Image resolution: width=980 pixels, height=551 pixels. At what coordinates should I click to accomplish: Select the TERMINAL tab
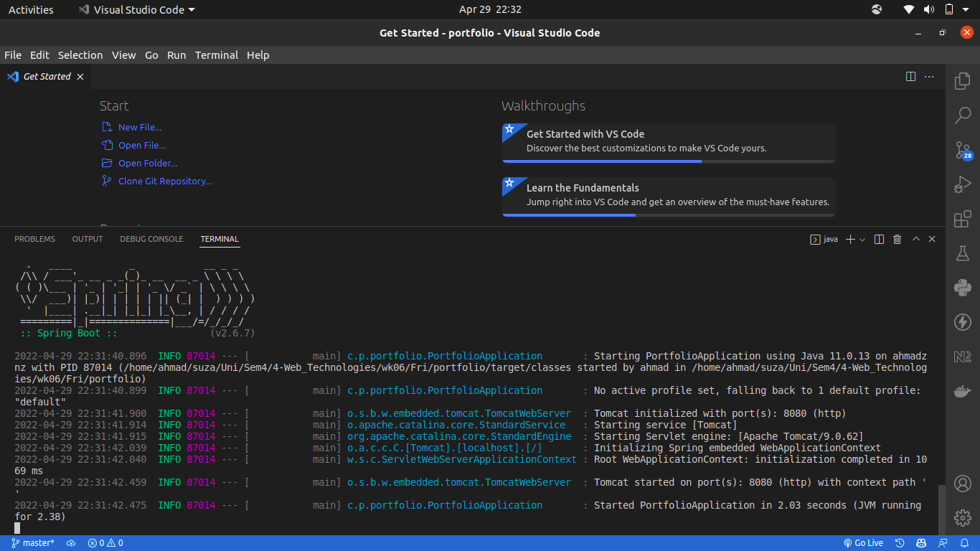tap(220, 239)
